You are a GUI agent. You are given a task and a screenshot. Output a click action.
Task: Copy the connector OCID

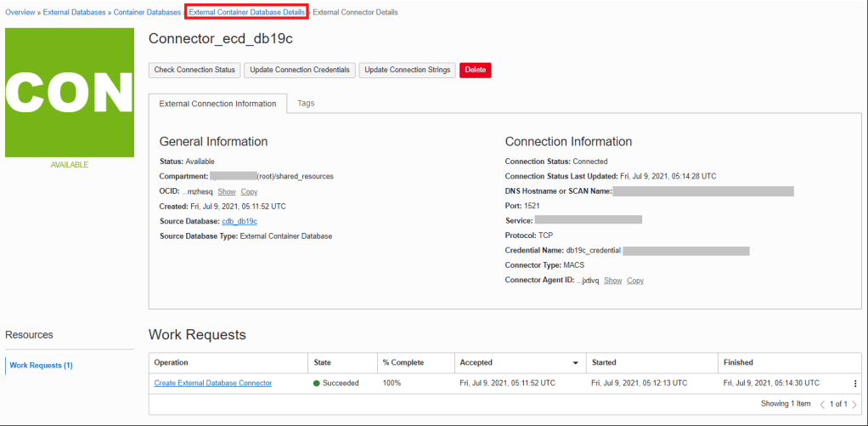click(249, 191)
